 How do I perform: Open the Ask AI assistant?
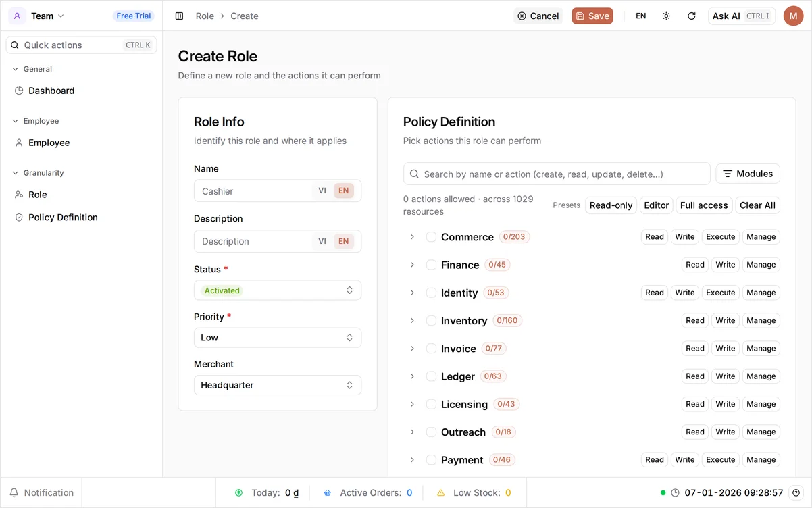click(x=742, y=16)
